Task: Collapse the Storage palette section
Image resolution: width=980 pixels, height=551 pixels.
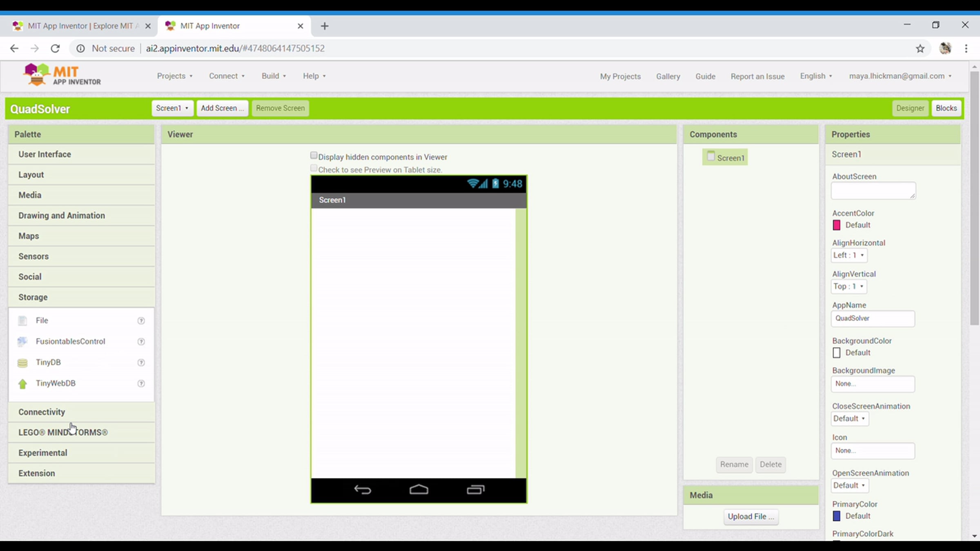Action: (82, 297)
